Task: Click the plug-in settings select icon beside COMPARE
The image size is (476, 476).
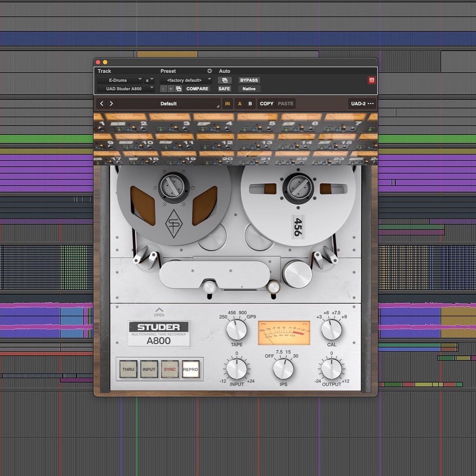Action: point(179,89)
